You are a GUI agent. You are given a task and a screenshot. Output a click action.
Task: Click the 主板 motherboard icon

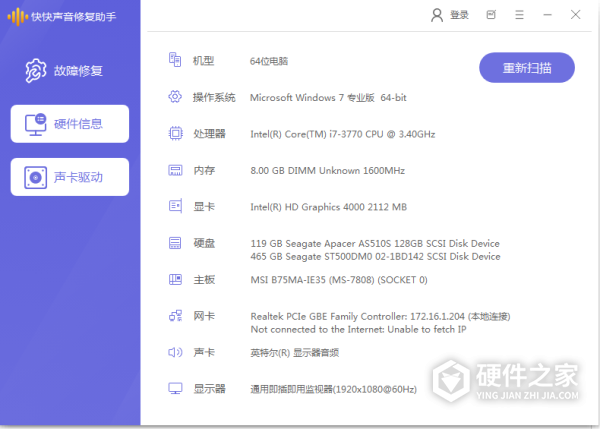pos(176,279)
